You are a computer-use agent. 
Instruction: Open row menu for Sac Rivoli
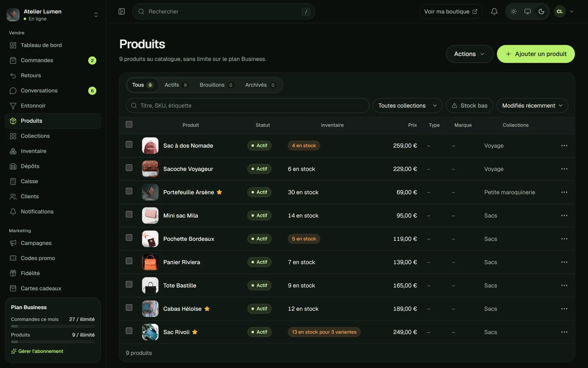pos(564,332)
